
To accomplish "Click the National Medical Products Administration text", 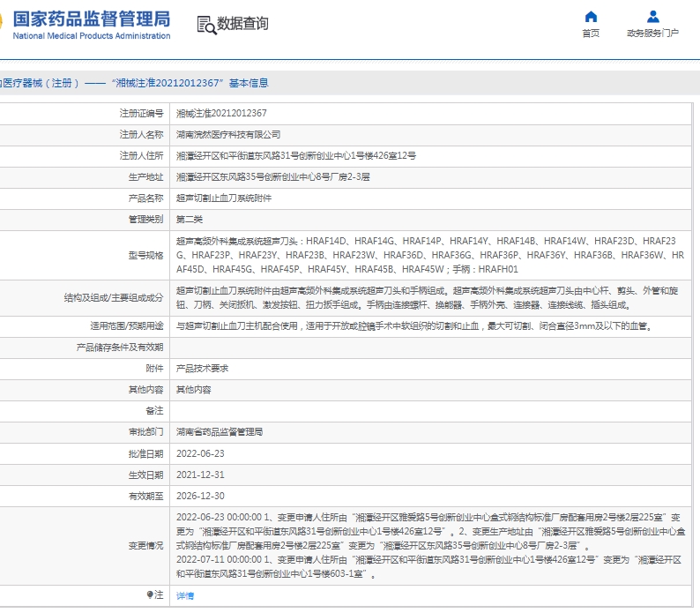I will [x=92, y=36].
